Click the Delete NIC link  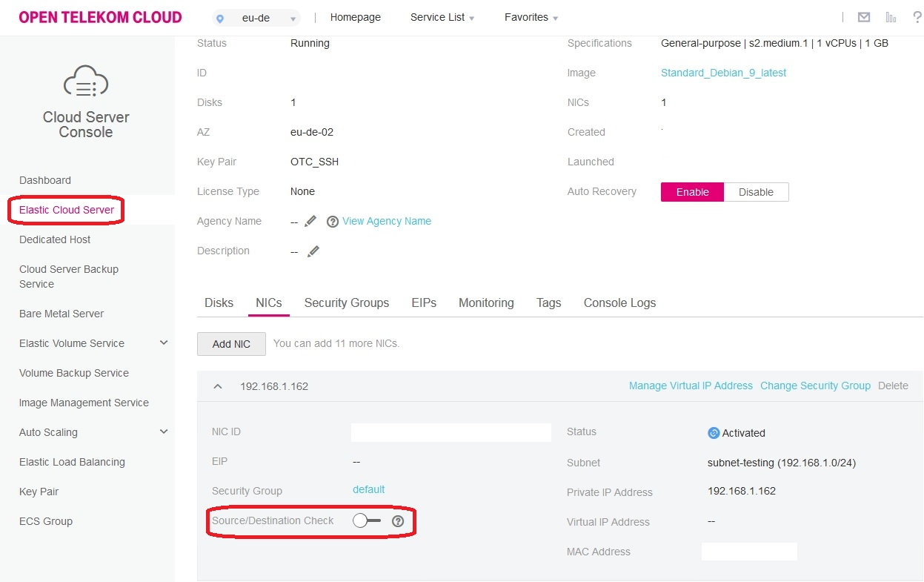pyautogui.click(x=893, y=386)
